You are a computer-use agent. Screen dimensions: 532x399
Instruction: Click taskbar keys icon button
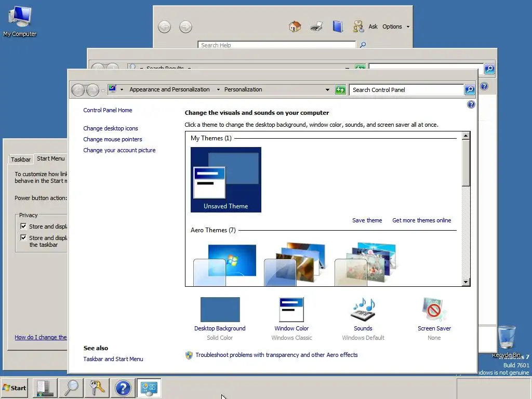(97, 388)
